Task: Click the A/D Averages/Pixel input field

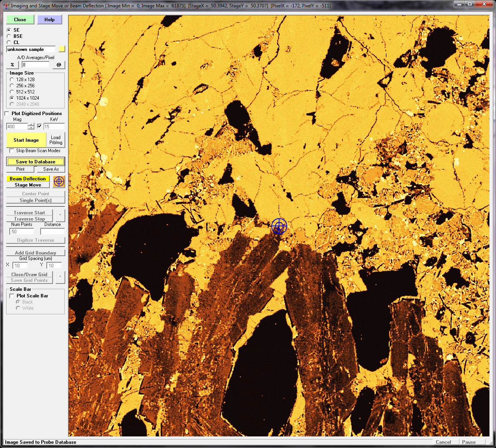Action: click(x=36, y=65)
